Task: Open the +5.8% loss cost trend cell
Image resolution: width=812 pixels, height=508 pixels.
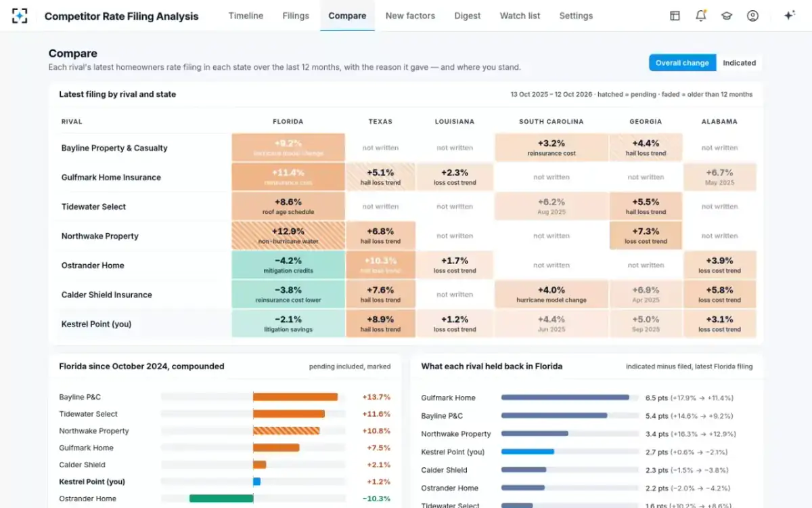Action: click(719, 295)
